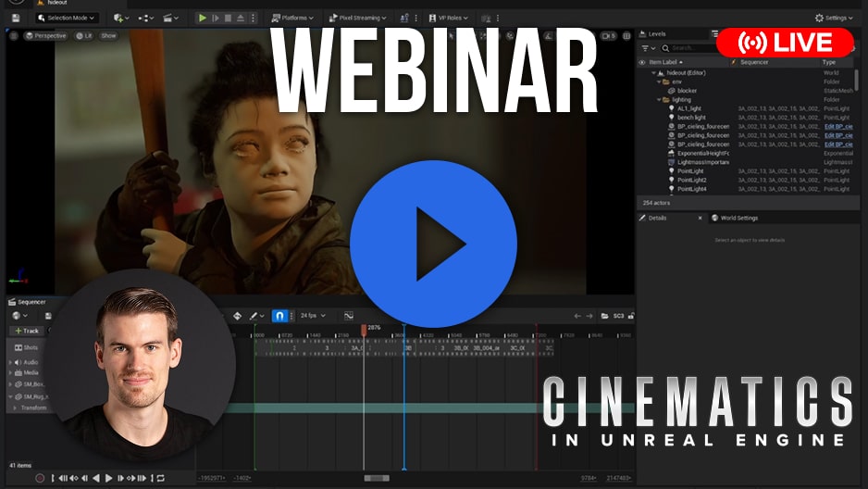Image resolution: width=868 pixels, height=489 pixels.
Task: Open the Sequencer curve editor icon
Action: (x=348, y=316)
